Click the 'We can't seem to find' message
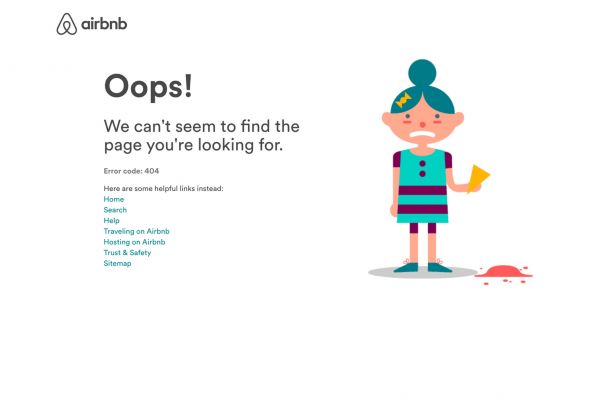 (x=202, y=136)
